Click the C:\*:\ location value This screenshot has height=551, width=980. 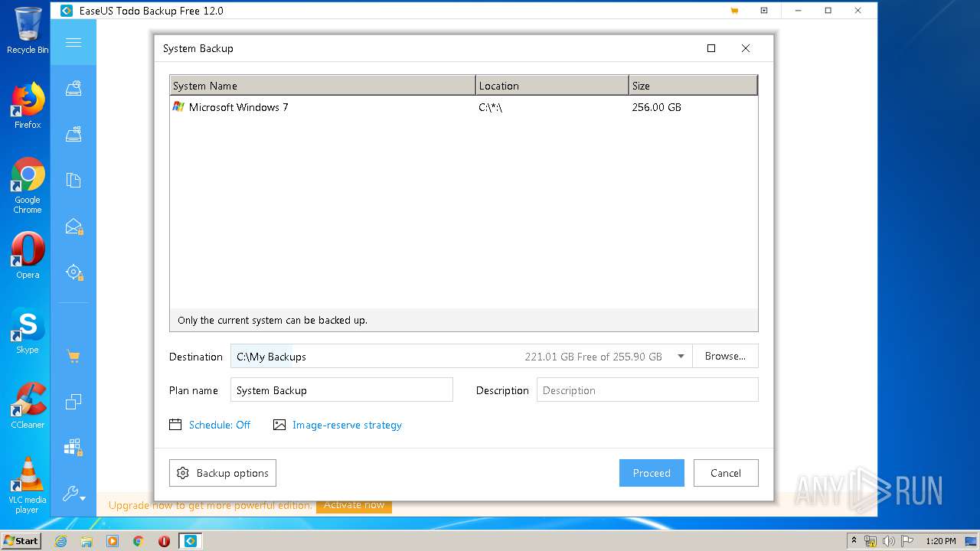tap(491, 107)
